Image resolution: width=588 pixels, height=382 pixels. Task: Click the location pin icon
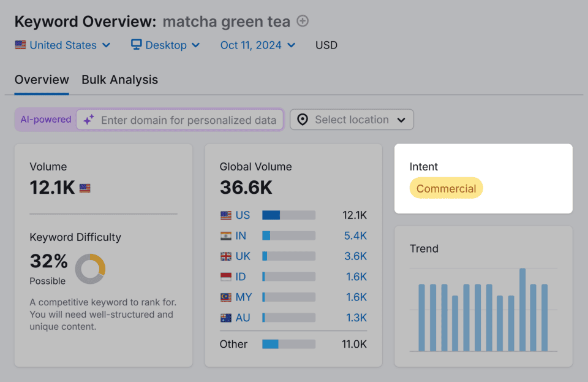coord(303,120)
